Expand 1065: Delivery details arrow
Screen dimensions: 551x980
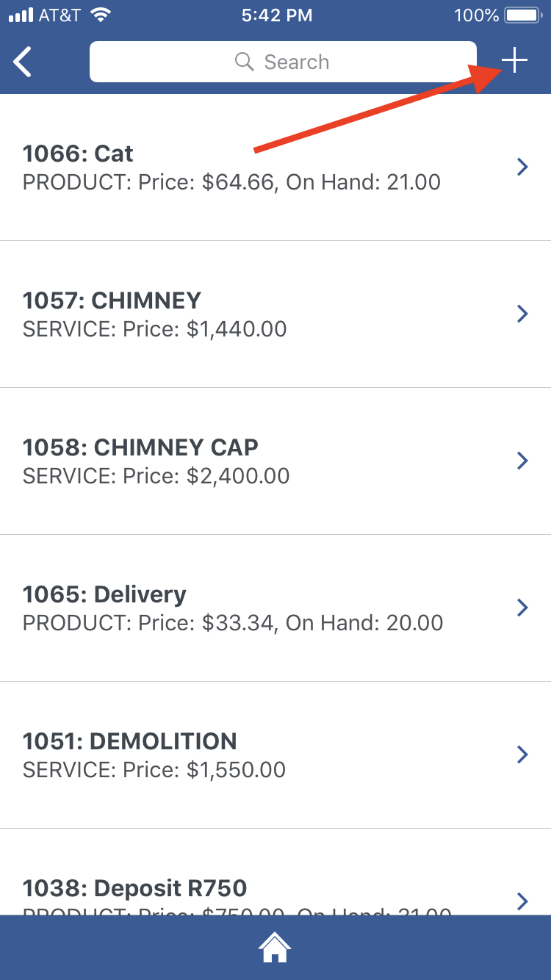coord(522,608)
